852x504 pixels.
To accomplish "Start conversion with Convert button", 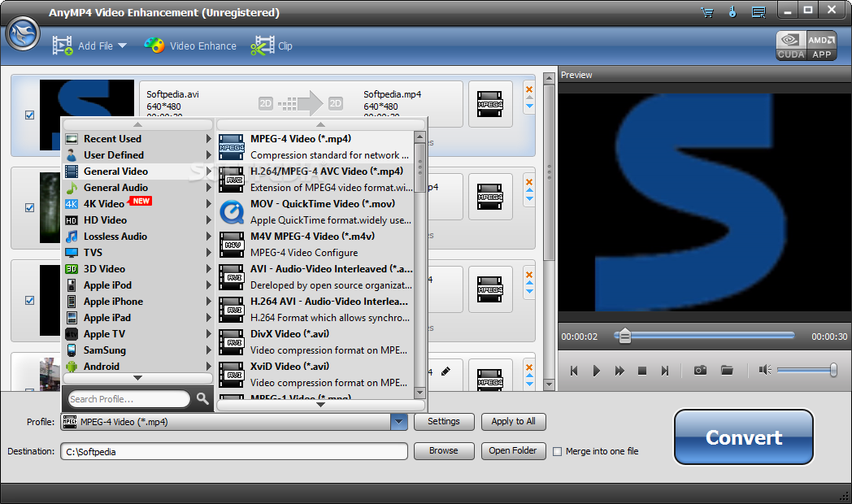I will pyautogui.click(x=744, y=437).
